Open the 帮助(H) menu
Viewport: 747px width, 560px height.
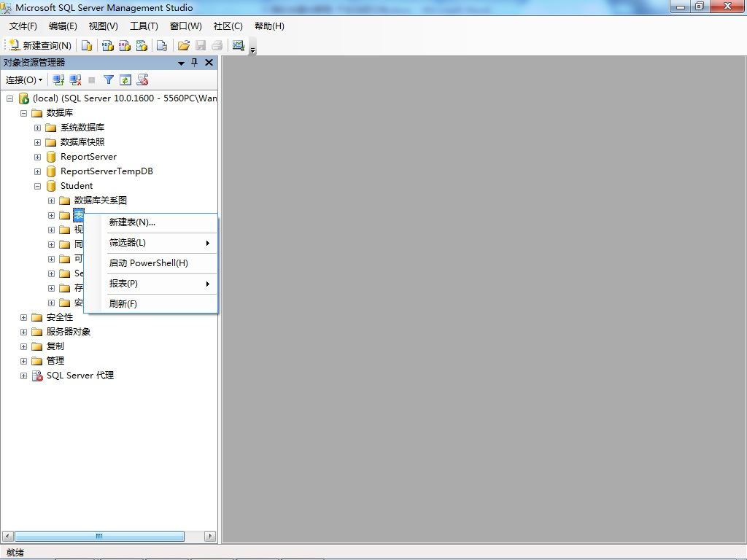coord(269,26)
